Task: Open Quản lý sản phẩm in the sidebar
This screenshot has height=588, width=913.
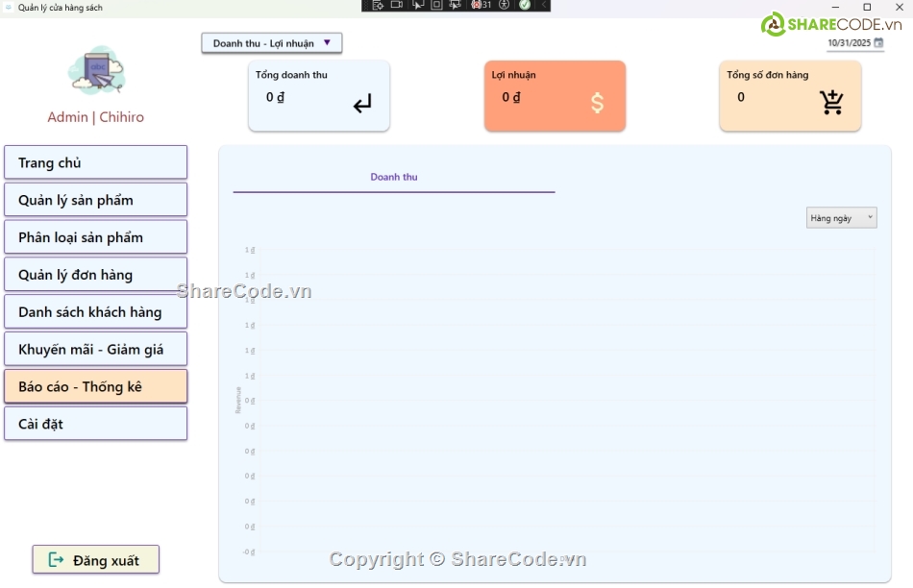Action: point(95,200)
